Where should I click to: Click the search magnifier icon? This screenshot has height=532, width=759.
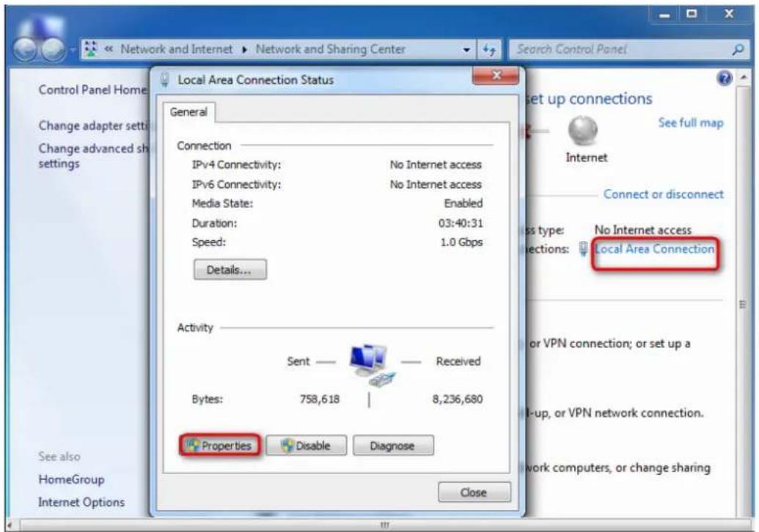[738, 49]
